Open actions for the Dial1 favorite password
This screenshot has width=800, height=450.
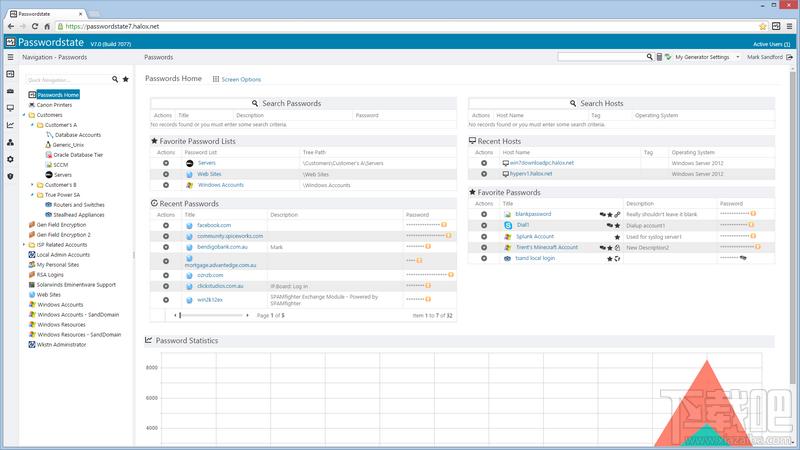pos(484,225)
